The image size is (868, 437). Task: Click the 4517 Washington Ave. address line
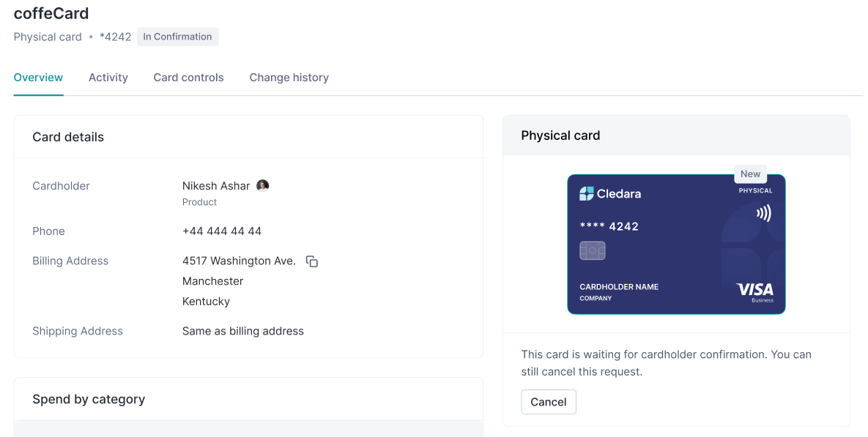[x=239, y=261]
